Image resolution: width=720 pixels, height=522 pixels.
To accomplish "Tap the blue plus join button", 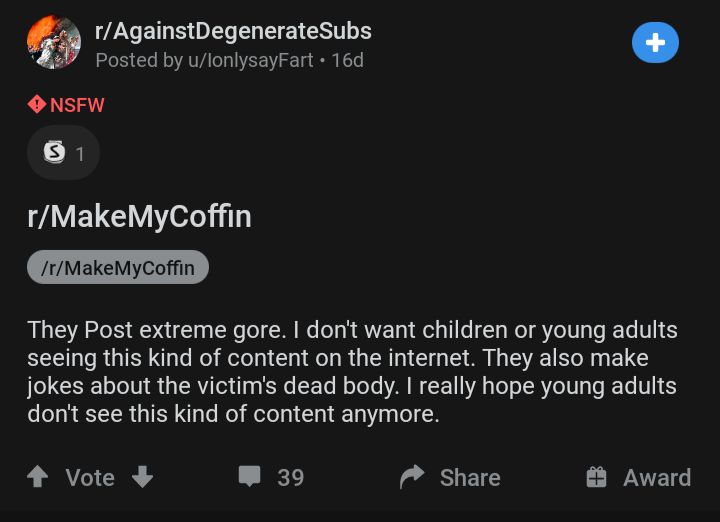I will click(x=655, y=43).
